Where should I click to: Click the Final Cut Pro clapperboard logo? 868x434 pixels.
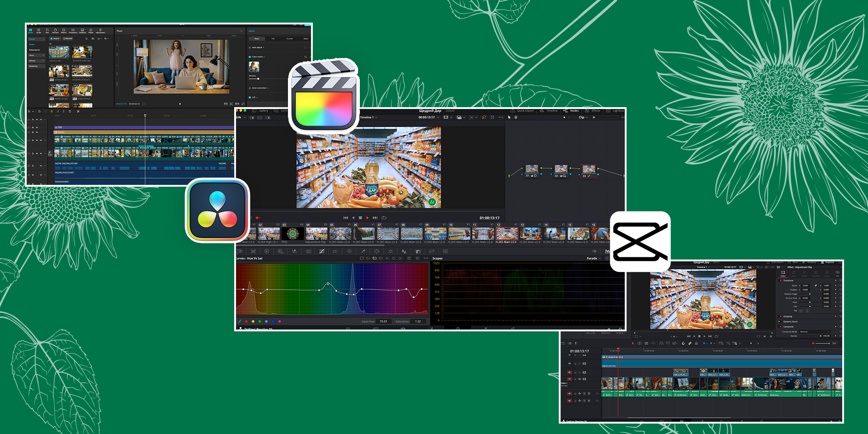tap(324, 96)
